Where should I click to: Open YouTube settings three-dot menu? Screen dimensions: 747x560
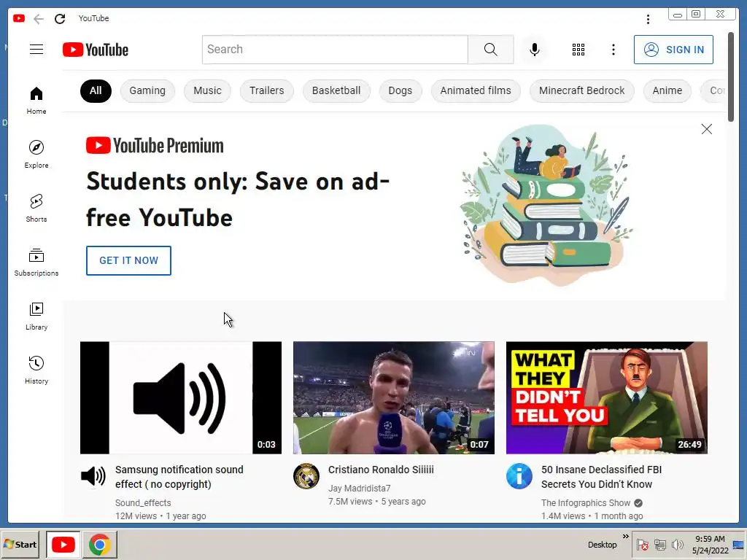(613, 50)
